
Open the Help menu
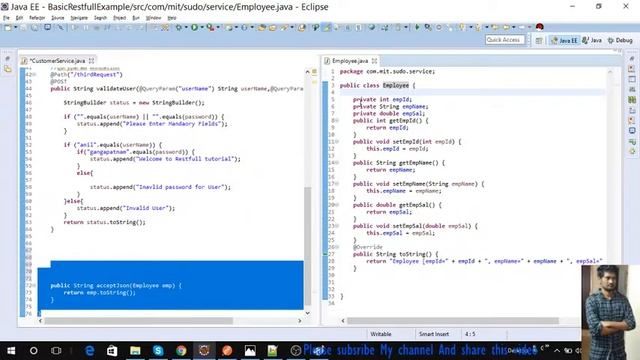pyautogui.click(x=172, y=18)
